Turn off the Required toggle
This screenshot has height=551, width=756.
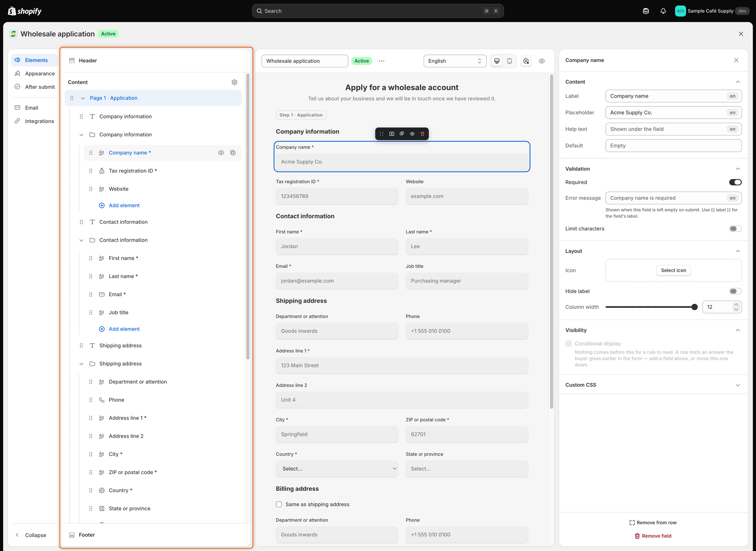pyautogui.click(x=735, y=182)
